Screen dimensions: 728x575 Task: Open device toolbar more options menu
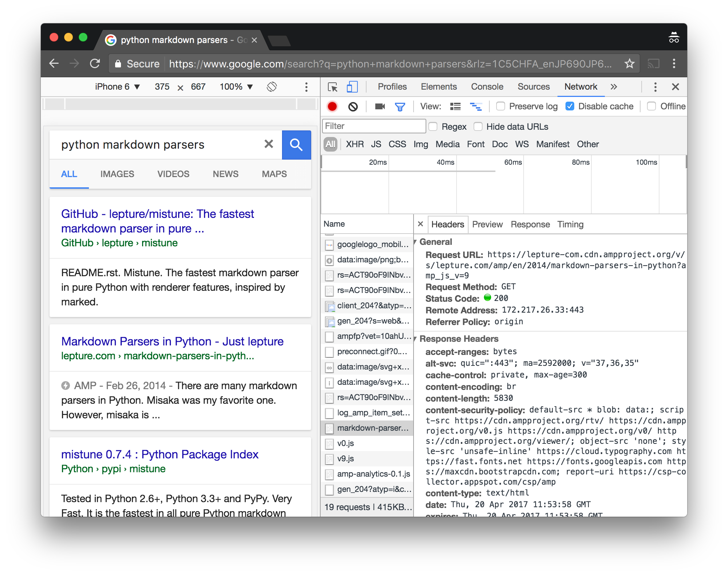click(x=306, y=87)
